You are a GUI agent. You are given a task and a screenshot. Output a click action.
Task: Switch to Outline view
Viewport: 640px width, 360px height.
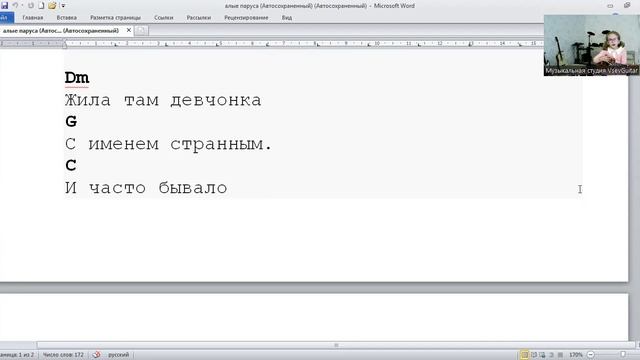point(551,355)
